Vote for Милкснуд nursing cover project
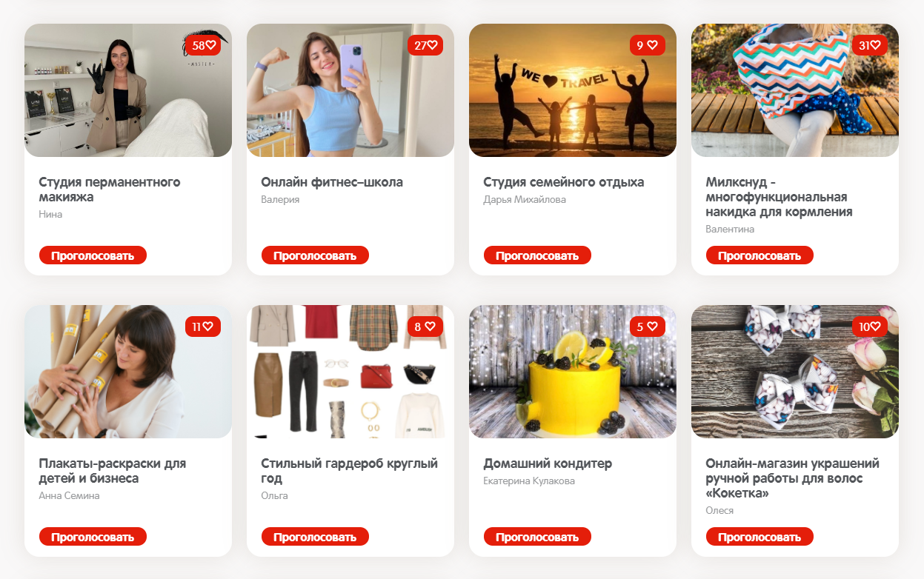The width and height of the screenshot is (924, 579). point(760,255)
